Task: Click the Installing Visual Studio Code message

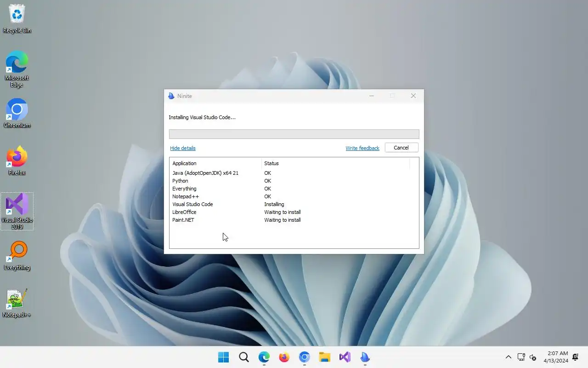Action: 202,117
